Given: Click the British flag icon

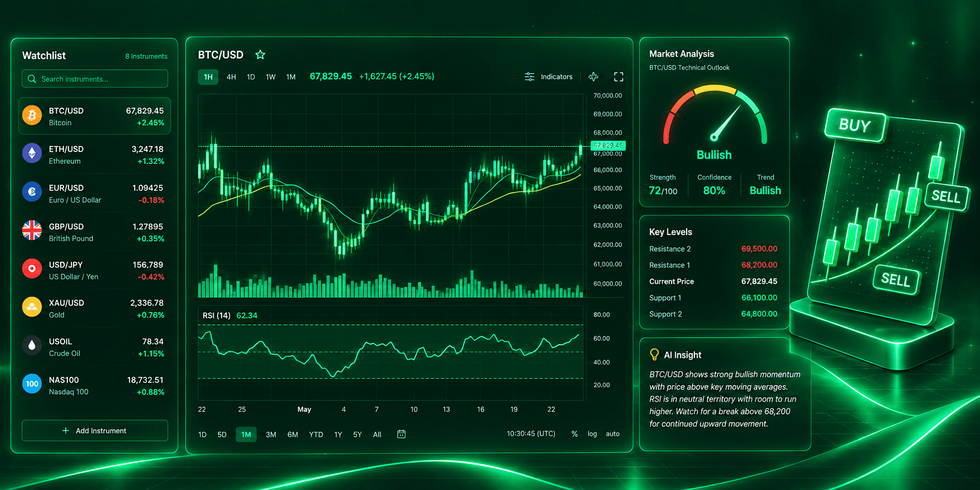Looking at the screenshot, I should coord(32,230).
